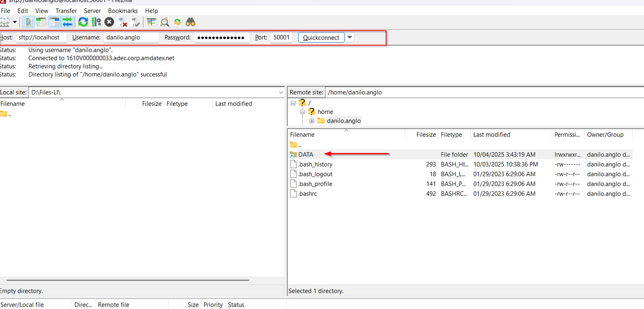Select the .bashrc file icon

(x=293, y=194)
